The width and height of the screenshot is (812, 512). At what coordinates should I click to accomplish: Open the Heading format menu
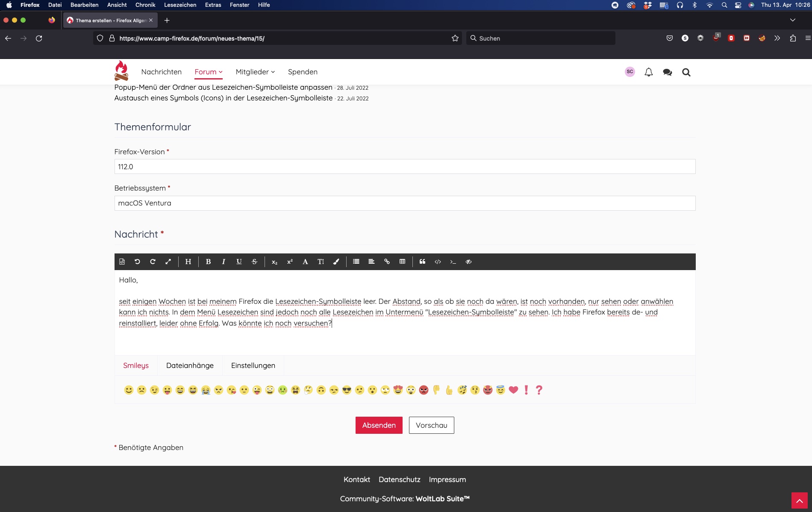(x=188, y=262)
